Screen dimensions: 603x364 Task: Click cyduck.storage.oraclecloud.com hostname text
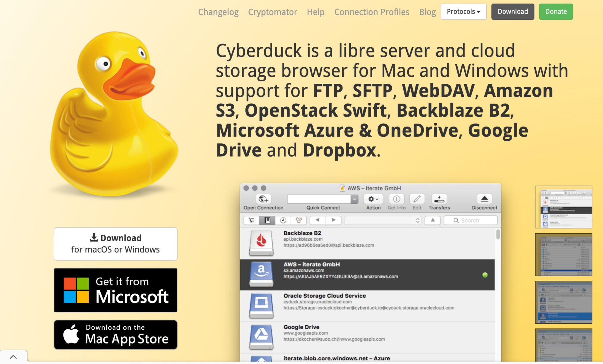coord(317,302)
